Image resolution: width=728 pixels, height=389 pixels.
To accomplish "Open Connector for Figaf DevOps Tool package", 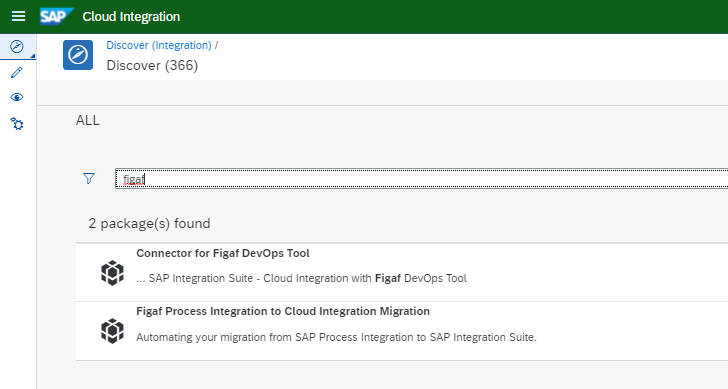I will click(223, 253).
